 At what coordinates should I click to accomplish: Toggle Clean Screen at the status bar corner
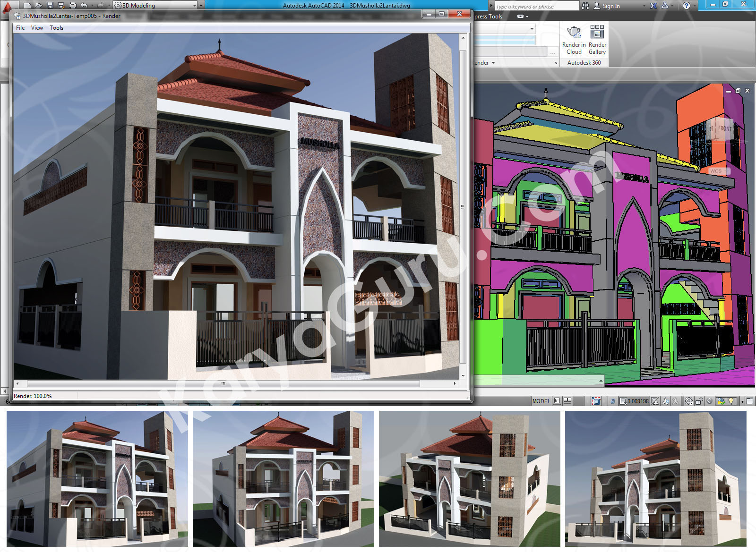[750, 401]
